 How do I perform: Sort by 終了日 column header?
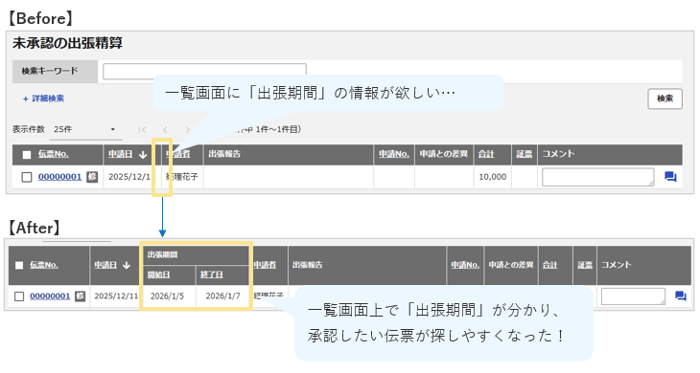coord(211,275)
